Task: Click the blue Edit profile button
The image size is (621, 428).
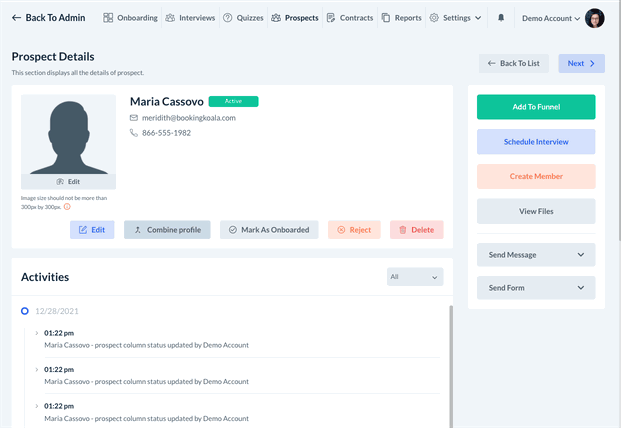Action: click(x=92, y=230)
